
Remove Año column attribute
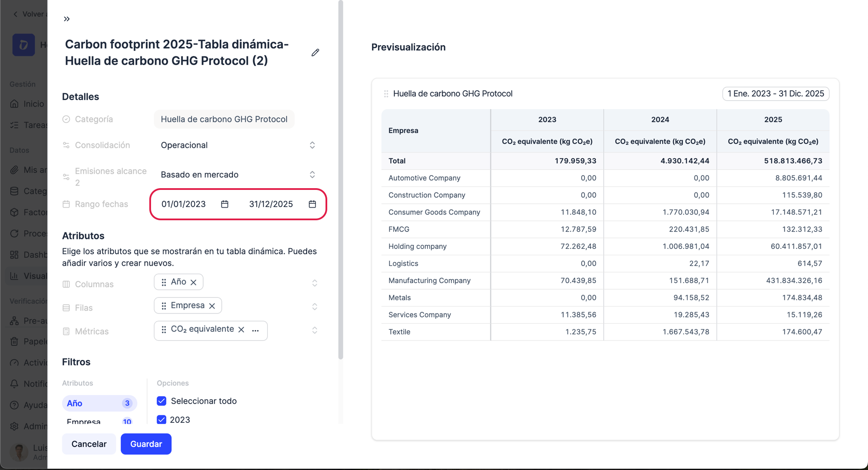click(194, 282)
